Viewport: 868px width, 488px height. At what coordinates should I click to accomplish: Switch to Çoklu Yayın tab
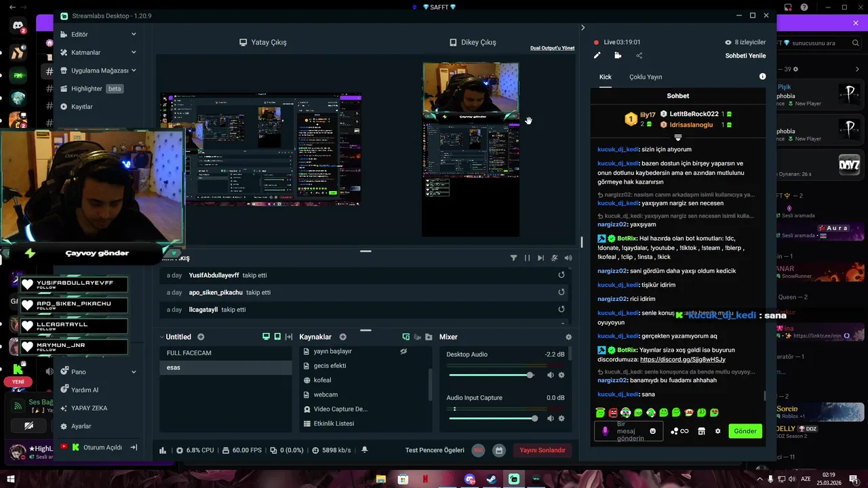pyautogui.click(x=646, y=77)
